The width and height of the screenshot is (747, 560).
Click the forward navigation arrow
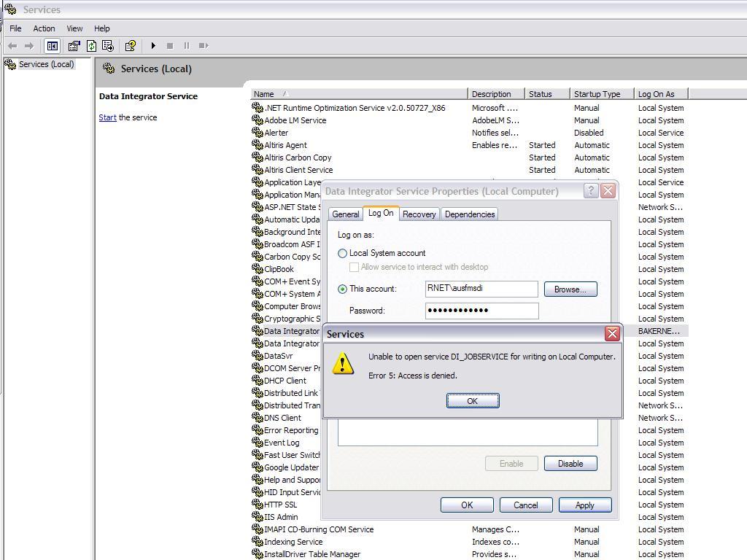pos(28,45)
